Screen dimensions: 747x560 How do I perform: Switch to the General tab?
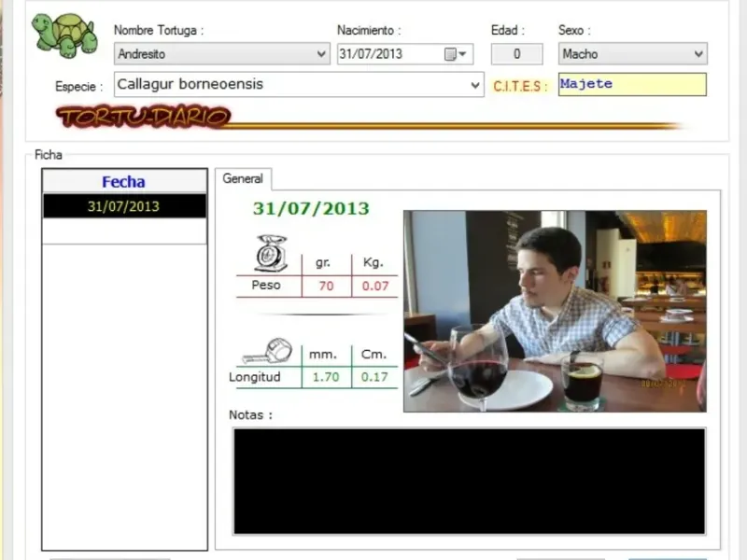243,178
